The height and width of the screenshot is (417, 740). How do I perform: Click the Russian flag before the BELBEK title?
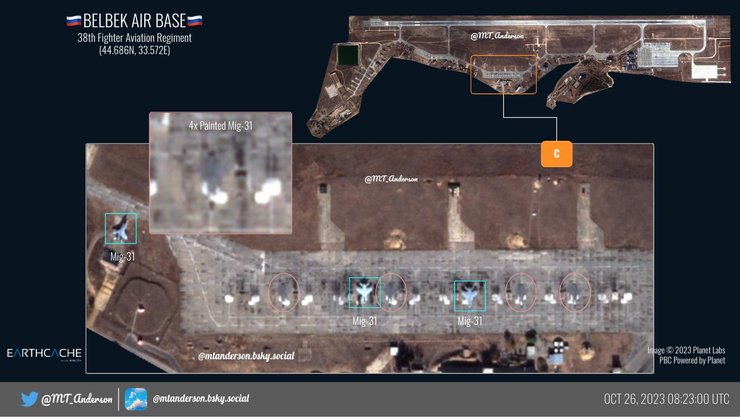[x=74, y=20]
